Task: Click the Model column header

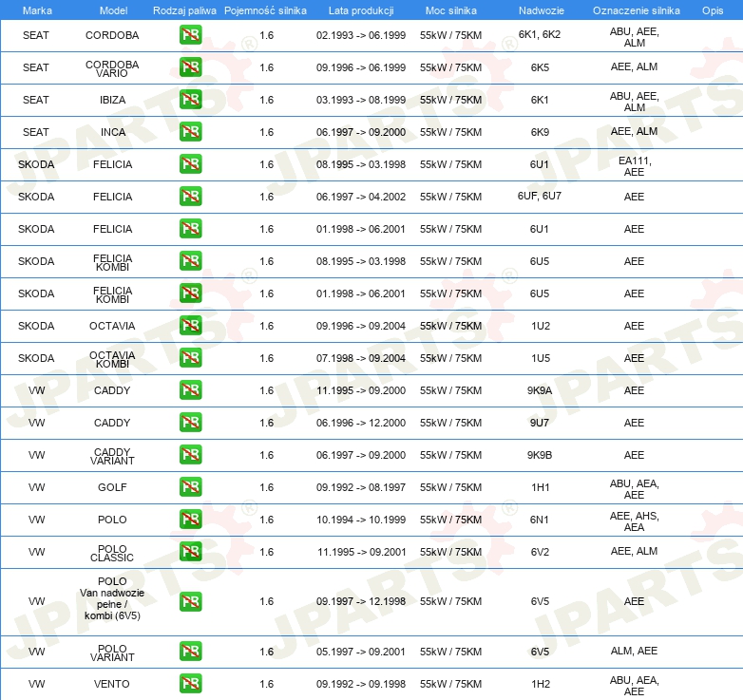Action: pyautogui.click(x=113, y=10)
